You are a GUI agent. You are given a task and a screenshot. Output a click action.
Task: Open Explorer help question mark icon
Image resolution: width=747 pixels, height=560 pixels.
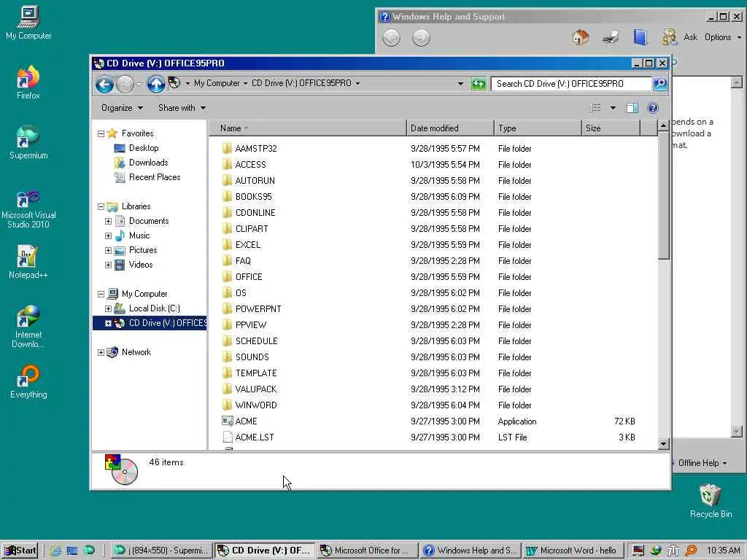tap(653, 108)
